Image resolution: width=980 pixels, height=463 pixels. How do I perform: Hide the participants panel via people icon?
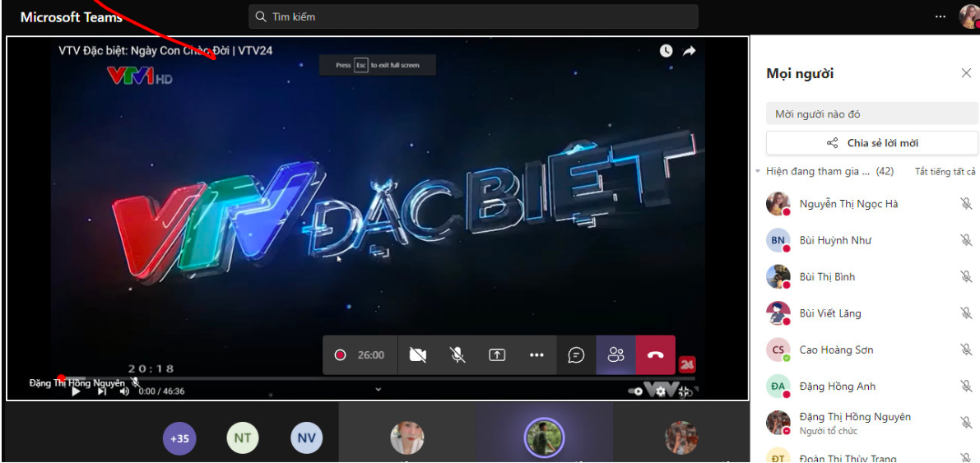[616, 355]
